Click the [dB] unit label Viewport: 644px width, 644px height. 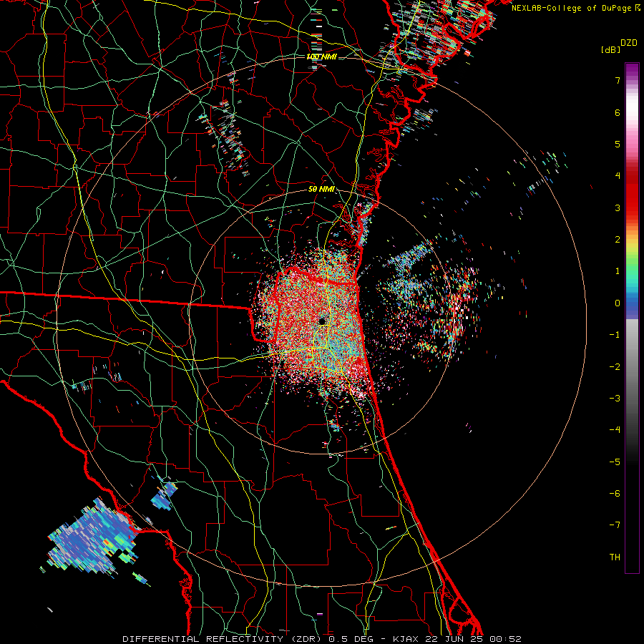click(610, 49)
